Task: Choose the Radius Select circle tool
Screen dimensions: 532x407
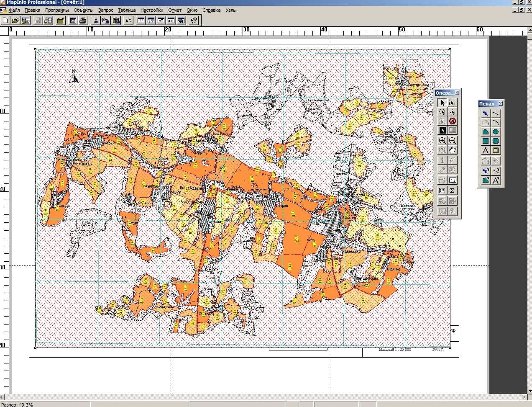Action: point(442,112)
